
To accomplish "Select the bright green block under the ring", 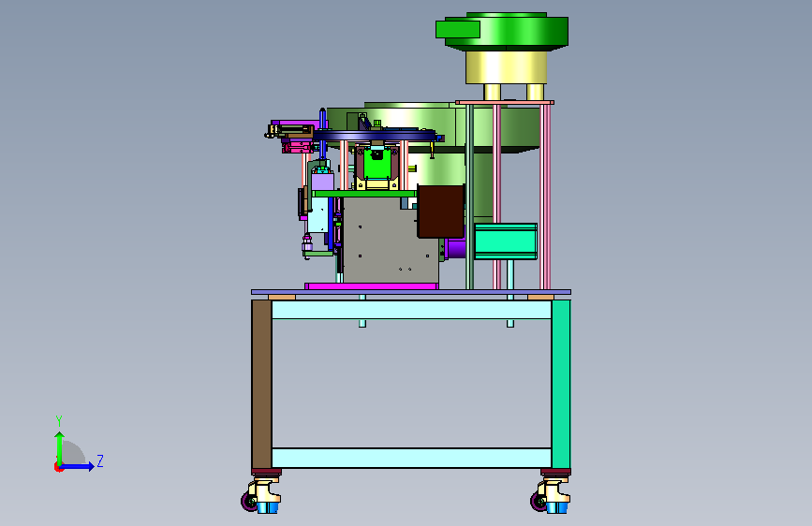I will [x=376, y=165].
